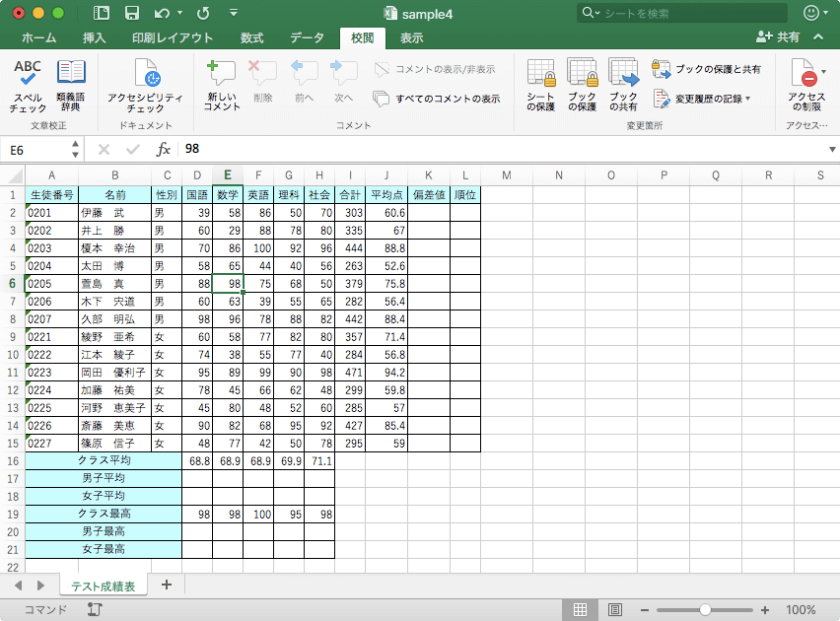The width and height of the screenshot is (840, 621).
Task: Collapse the ribbon with the chevron
Action: tap(818, 37)
